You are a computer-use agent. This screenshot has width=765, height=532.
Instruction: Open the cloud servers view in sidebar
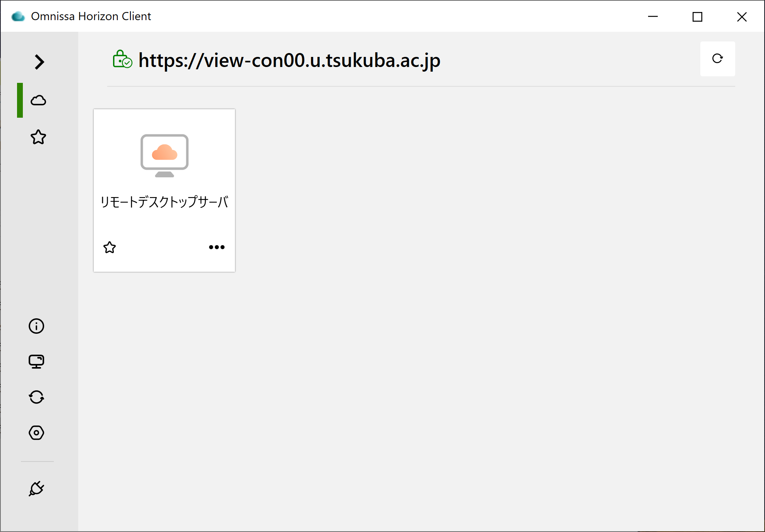pyautogui.click(x=38, y=100)
